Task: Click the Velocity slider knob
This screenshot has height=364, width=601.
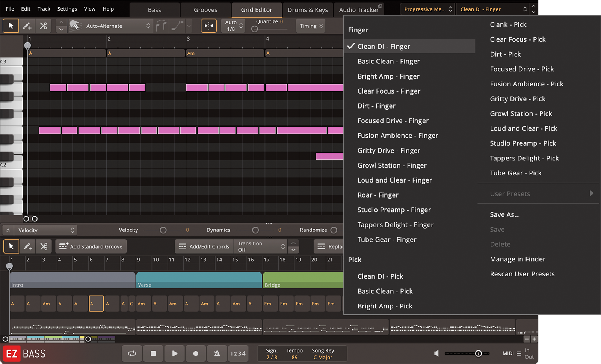Action: [x=163, y=230]
